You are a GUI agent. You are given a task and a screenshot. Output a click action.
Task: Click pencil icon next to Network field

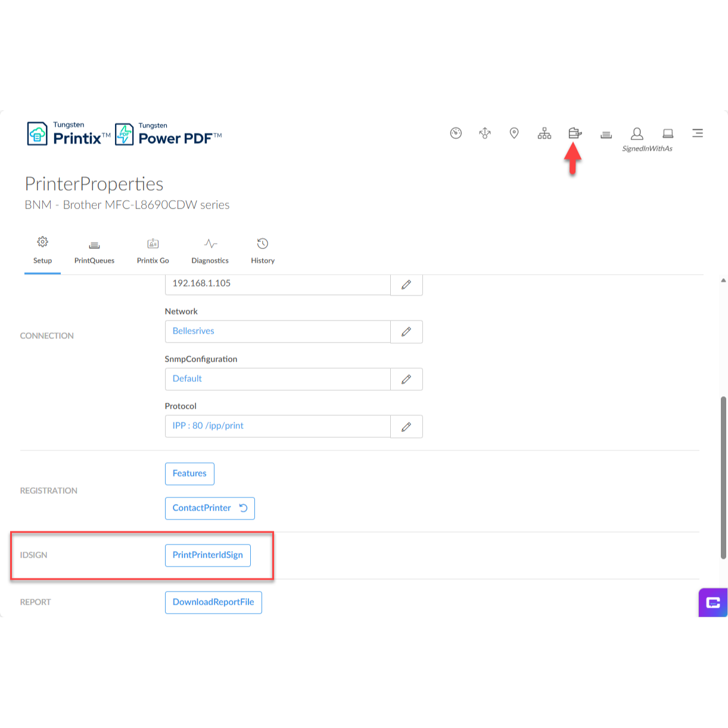pos(406,332)
